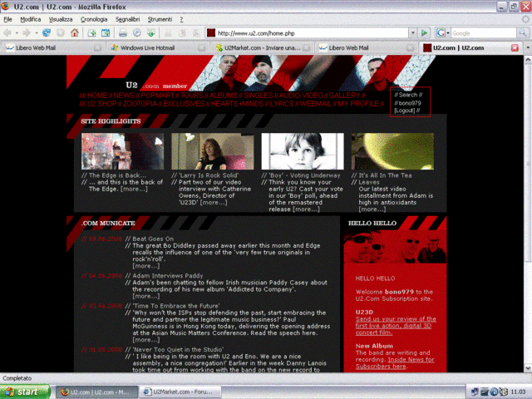Viewport: 532px width, 399px height.
Task: Open the NEWS site navigation link
Action: [x=124, y=96]
